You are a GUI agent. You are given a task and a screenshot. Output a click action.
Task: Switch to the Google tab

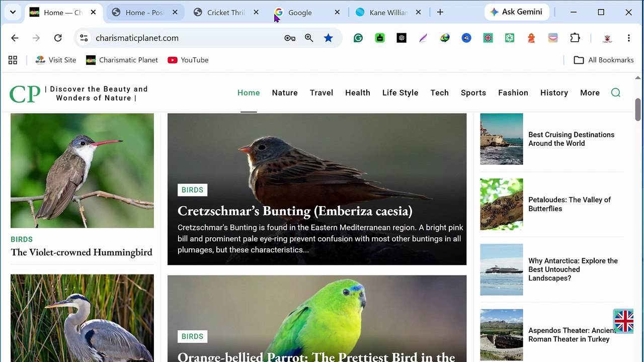(x=300, y=13)
